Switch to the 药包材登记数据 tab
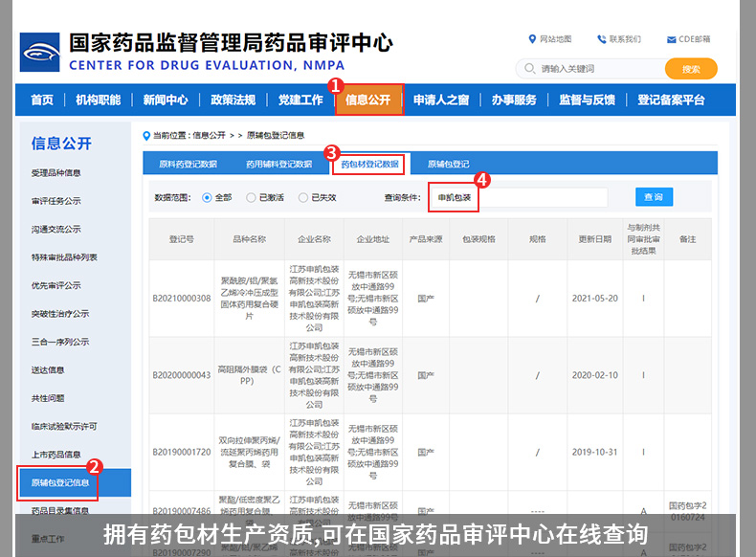Viewport: 756px width, 557px height. pyautogui.click(x=369, y=164)
